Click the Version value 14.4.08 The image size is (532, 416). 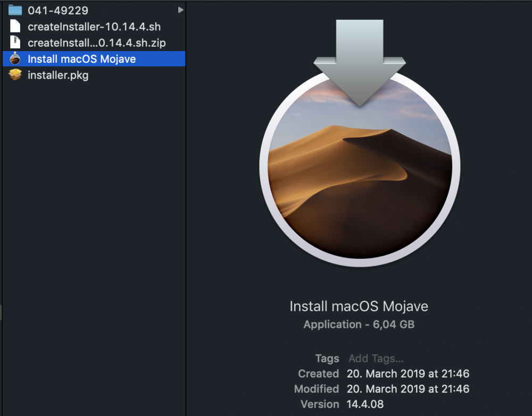pos(365,404)
